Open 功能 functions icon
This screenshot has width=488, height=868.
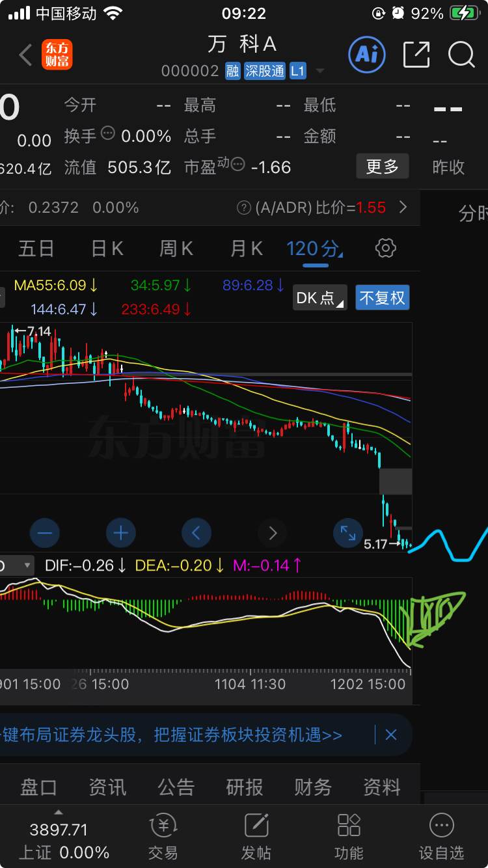[349, 838]
